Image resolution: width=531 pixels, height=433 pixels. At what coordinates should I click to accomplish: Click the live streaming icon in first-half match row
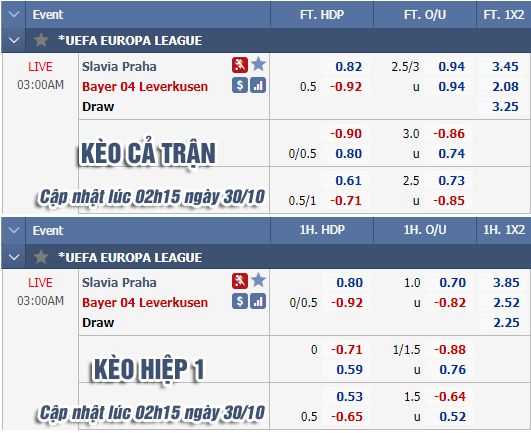[240, 281]
